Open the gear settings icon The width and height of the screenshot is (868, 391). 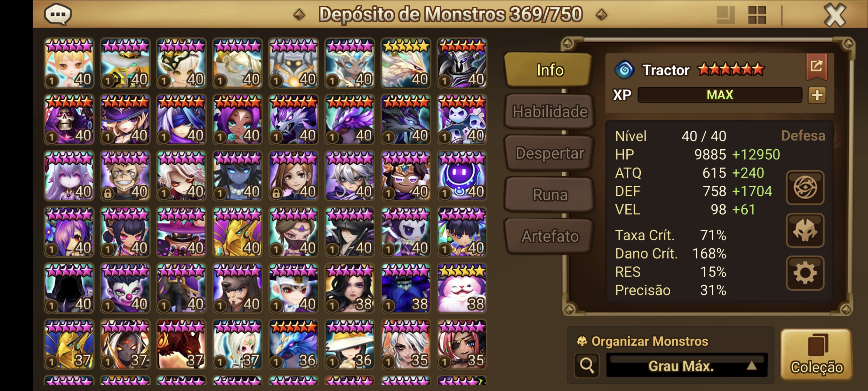(805, 273)
